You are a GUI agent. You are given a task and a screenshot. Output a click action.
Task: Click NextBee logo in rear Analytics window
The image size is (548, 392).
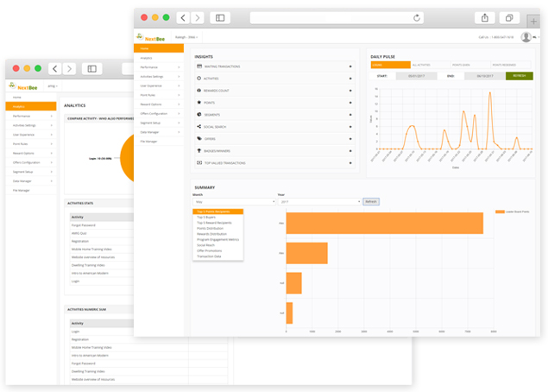coord(23,86)
